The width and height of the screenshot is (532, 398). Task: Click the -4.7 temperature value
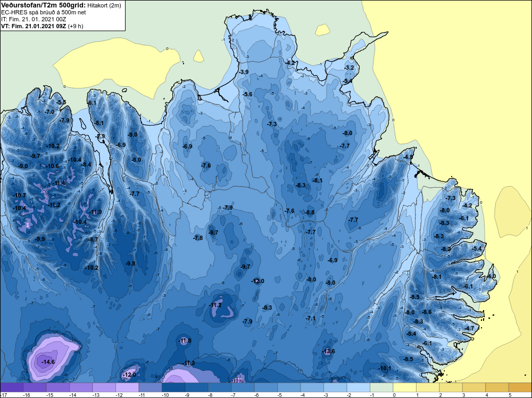pyautogui.click(x=470, y=328)
